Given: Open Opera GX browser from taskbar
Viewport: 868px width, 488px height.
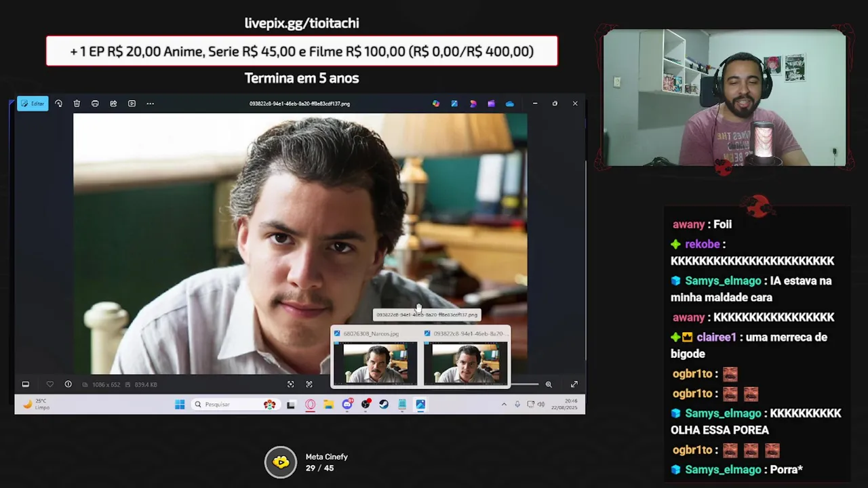Looking at the screenshot, I should point(310,405).
